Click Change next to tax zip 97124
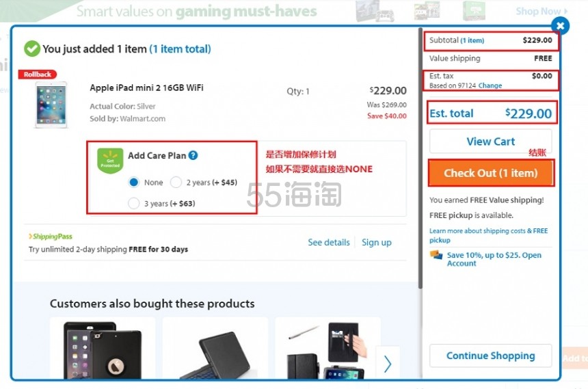Image resolution: width=588 pixels, height=389 pixels. tap(490, 85)
